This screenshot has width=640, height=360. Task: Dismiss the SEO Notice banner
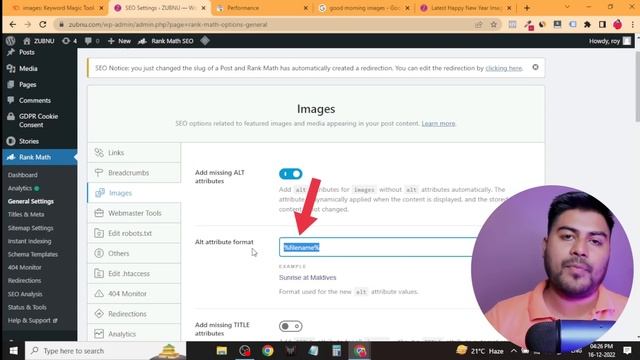click(x=535, y=67)
